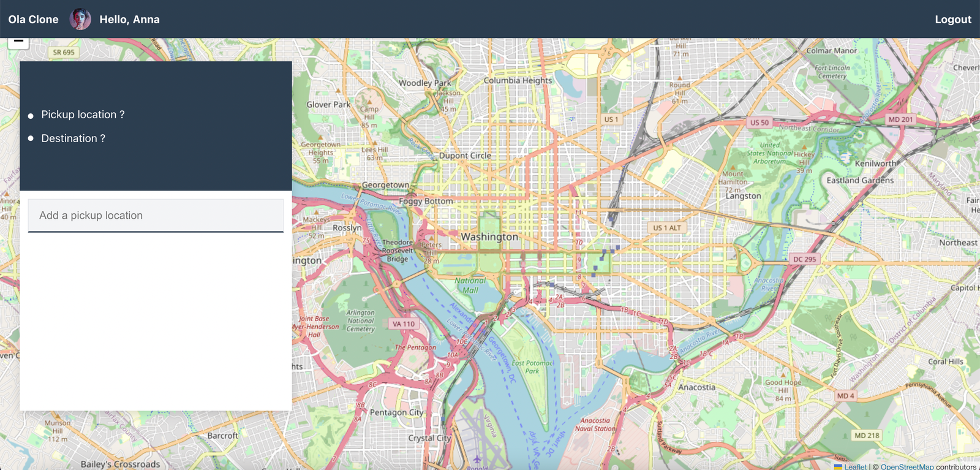Click the Washington label on map
Image resolution: width=980 pixels, height=470 pixels.
[489, 237]
